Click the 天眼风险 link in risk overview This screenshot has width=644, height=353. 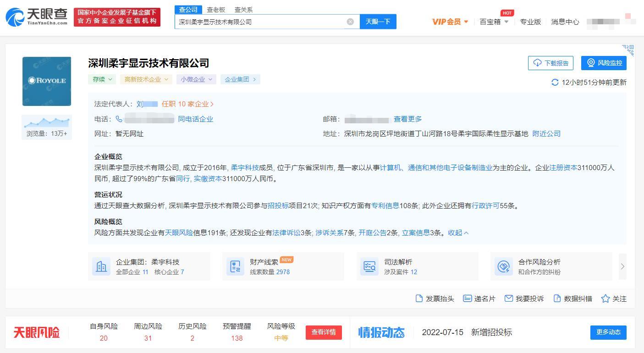coord(179,233)
